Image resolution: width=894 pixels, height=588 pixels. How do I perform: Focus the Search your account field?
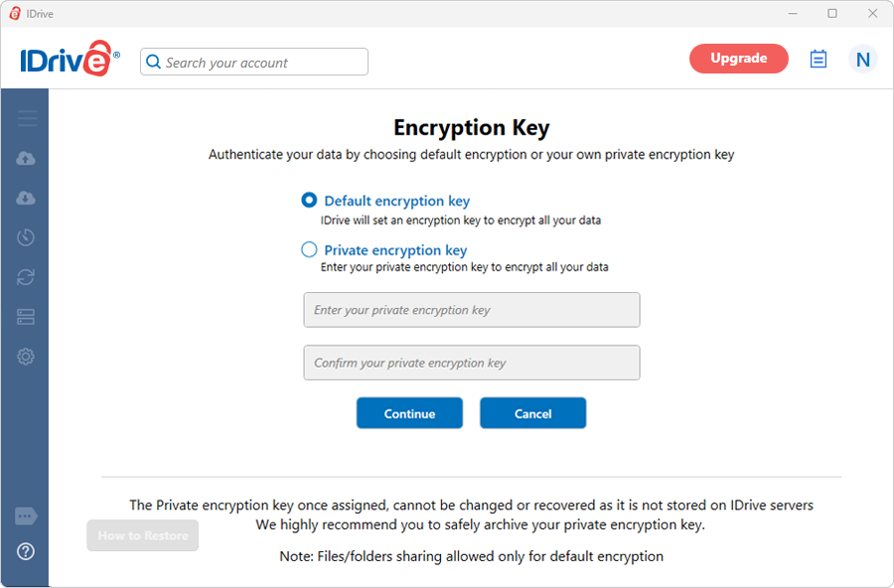pyautogui.click(x=254, y=62)
